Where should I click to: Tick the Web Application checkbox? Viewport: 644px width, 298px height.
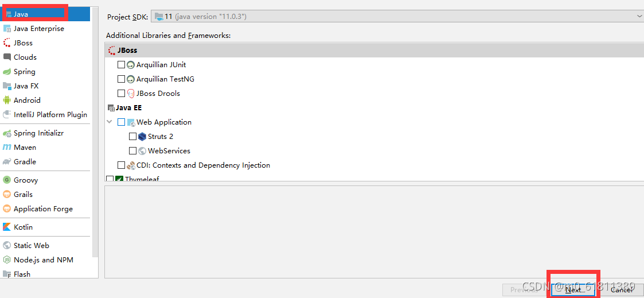click(x=121, y=122)
